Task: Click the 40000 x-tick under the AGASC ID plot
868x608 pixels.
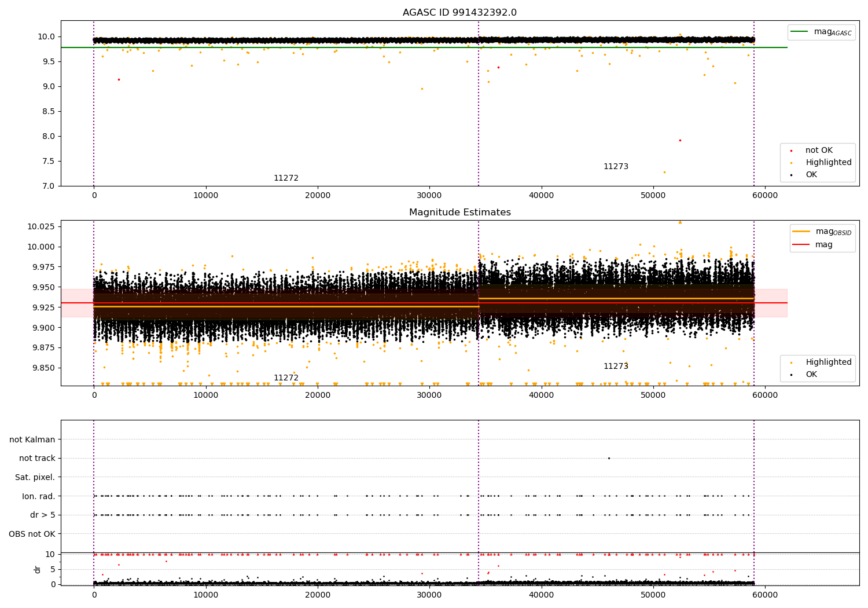Action: [541, 196]
